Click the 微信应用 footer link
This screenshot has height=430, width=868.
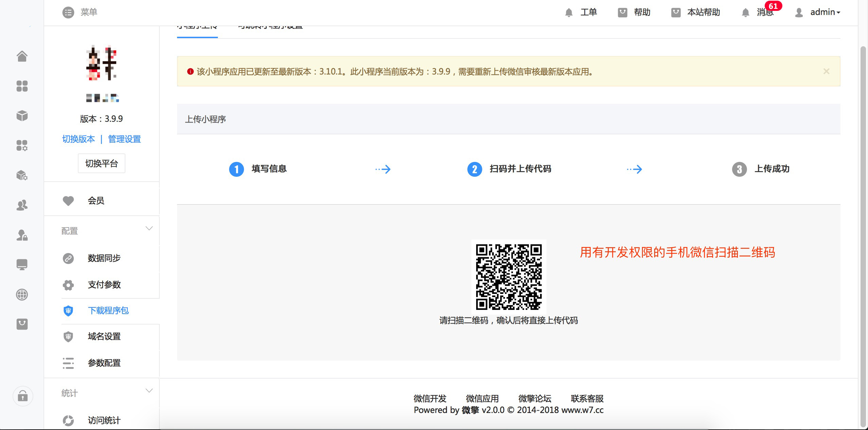482,398
